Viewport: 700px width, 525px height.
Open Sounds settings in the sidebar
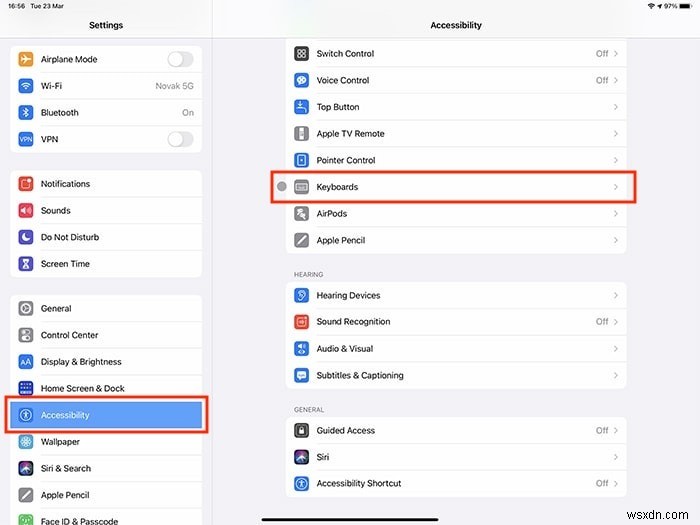[x=106, y=210]
